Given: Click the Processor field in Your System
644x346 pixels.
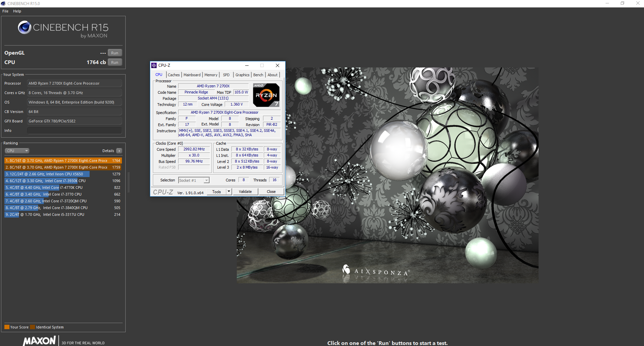Looking at the screenshot, I should pos(74,83).
